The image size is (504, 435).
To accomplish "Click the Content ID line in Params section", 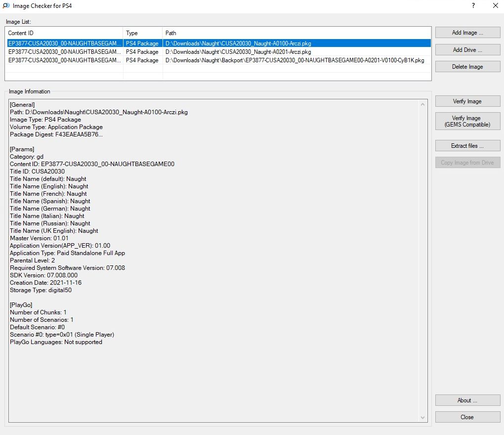I will pos(92,164).
